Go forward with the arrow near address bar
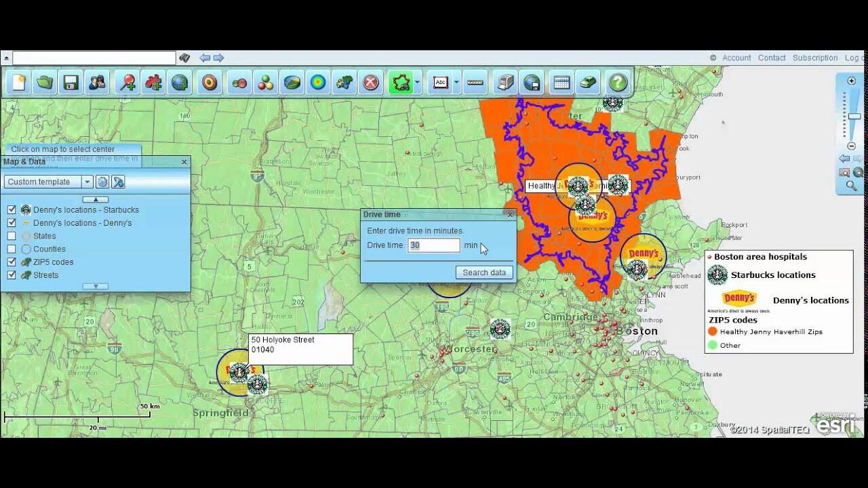The width and height of the screenshot is (868, 488). (218, 58)
